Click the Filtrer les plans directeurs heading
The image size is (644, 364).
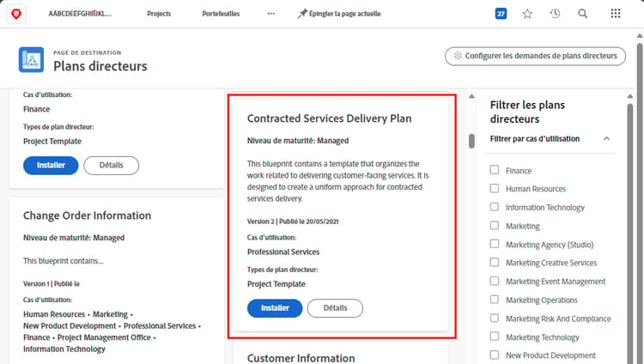[527, 112]
